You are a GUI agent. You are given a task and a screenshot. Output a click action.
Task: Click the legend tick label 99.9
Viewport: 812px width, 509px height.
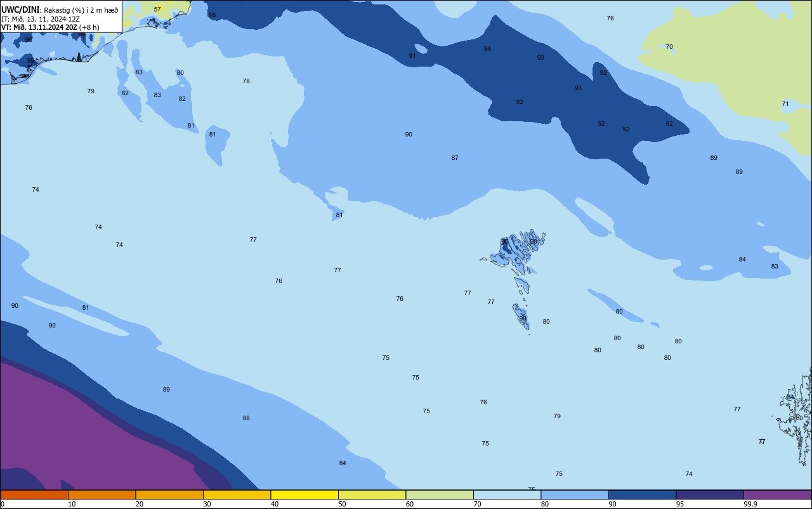tap(750, 504)
